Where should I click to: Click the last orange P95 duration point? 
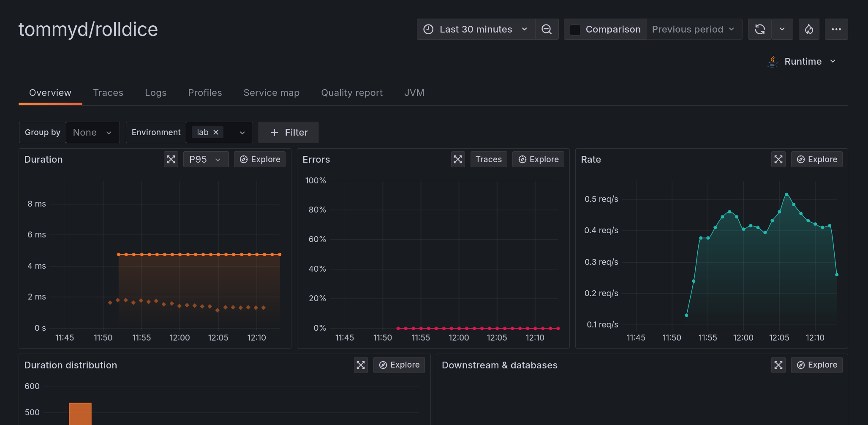(280, 254)
